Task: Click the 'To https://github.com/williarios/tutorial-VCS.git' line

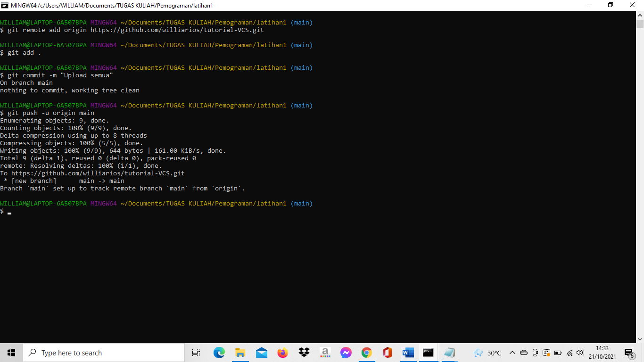Action: [x=92, y=173]
